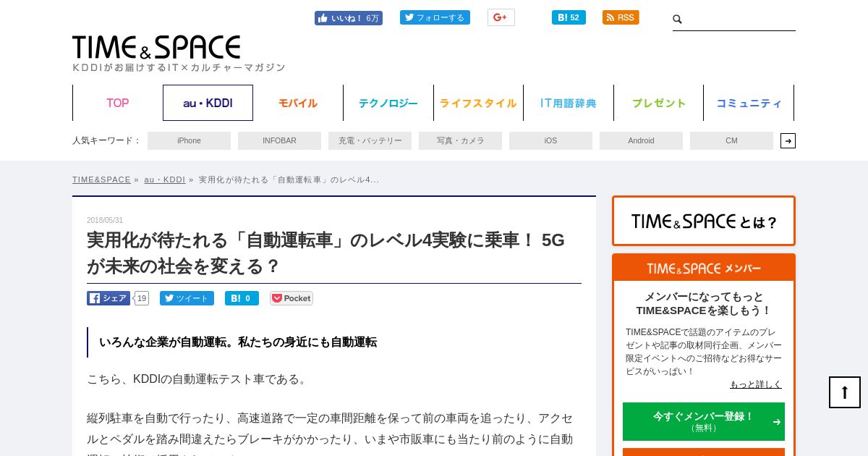This screenshot has width=868, height=456.
Task: Select the プレゼント navigation tab
Action: [x=659, y=103]
